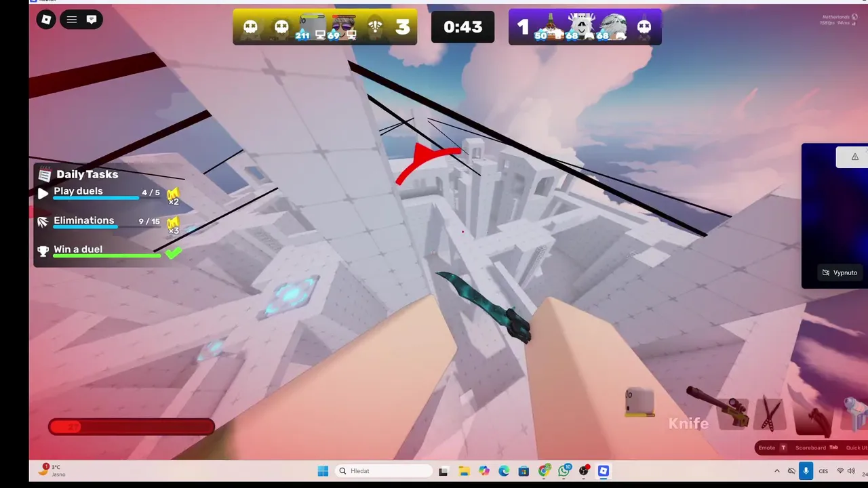This screenshot has height=488, width=868.
Task: Open the weather widget showing 3°C
Action: [x=52, y=470]
